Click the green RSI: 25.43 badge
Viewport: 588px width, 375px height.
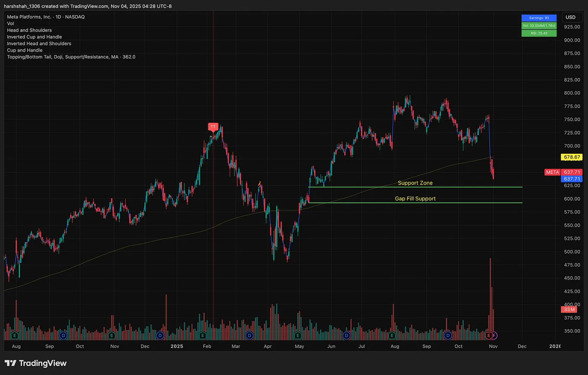pos(539,33)
